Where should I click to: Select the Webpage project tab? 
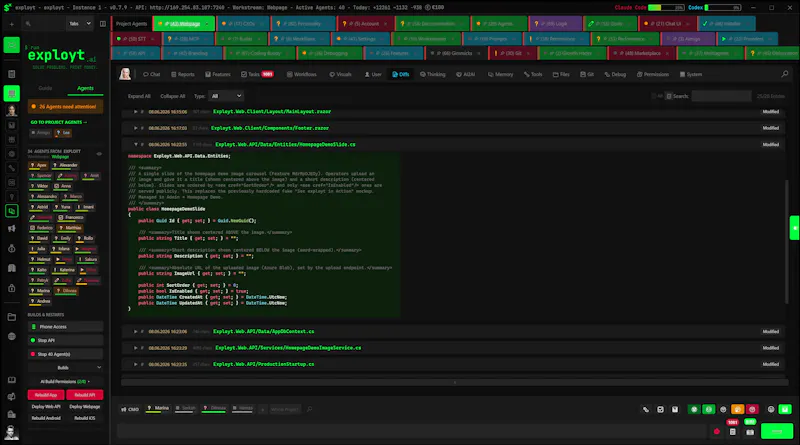(x=184, y=23)
